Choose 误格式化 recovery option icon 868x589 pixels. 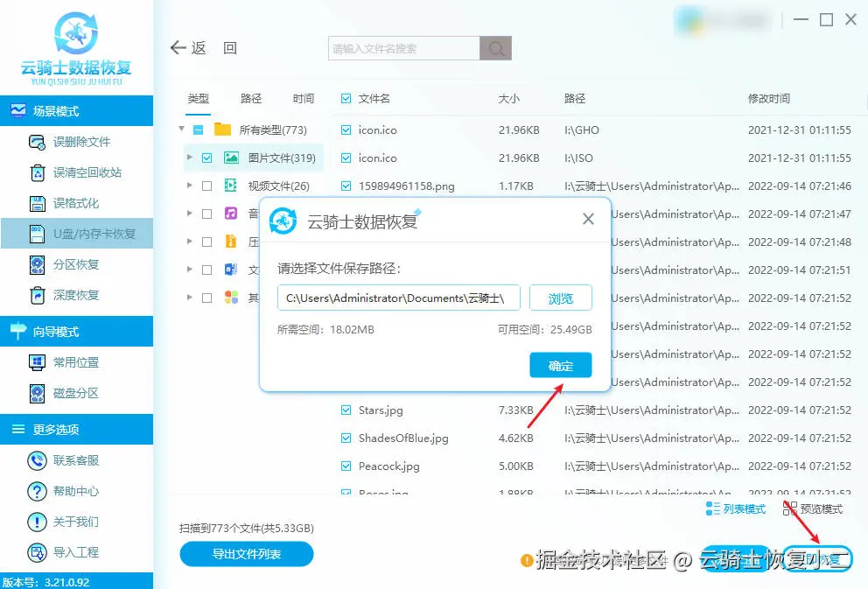click(37, 203)
